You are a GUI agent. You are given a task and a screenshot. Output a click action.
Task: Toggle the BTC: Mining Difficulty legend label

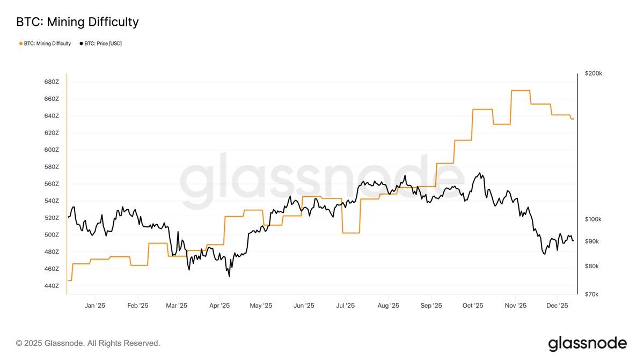(x=47, y=43)
